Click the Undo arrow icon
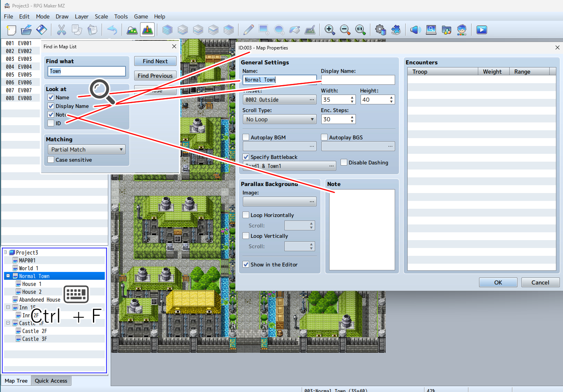Viewport: 563px width, 392px height. [112, 30]
